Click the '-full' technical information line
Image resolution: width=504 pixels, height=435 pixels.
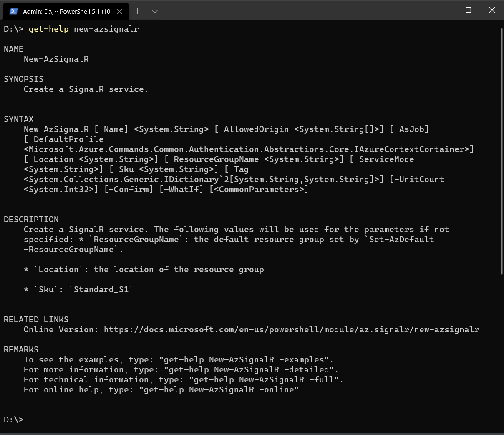tap(184, 379)
